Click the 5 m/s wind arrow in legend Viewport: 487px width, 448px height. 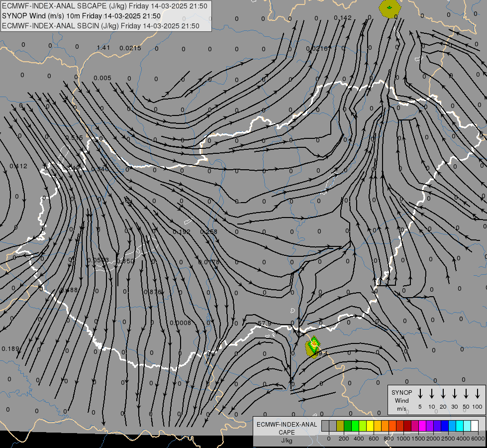[420, 394]
